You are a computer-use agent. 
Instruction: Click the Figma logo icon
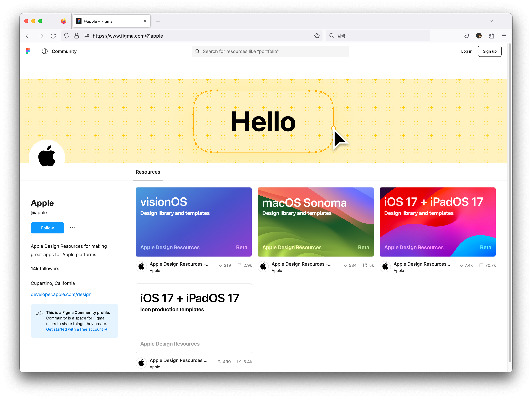[28, 51]
